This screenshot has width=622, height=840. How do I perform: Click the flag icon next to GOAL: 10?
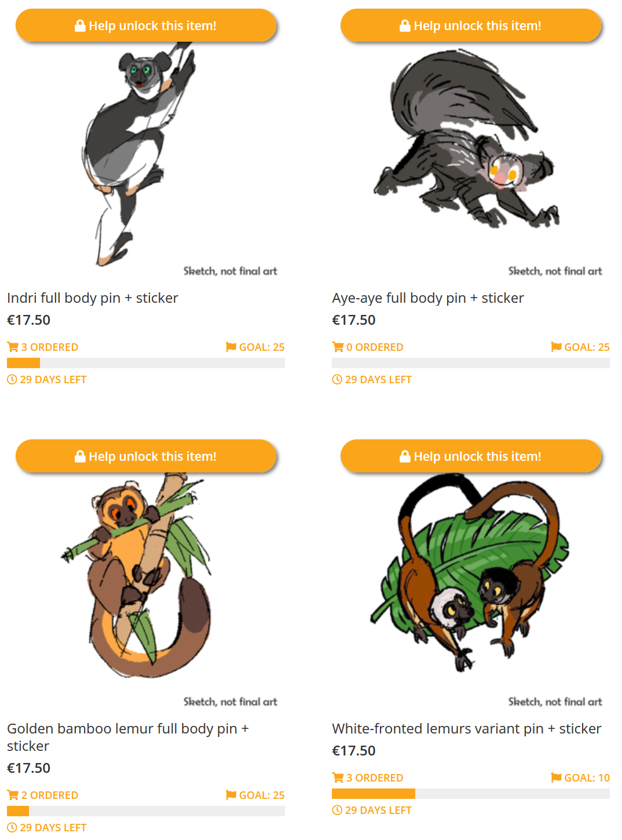click(556, 777)
